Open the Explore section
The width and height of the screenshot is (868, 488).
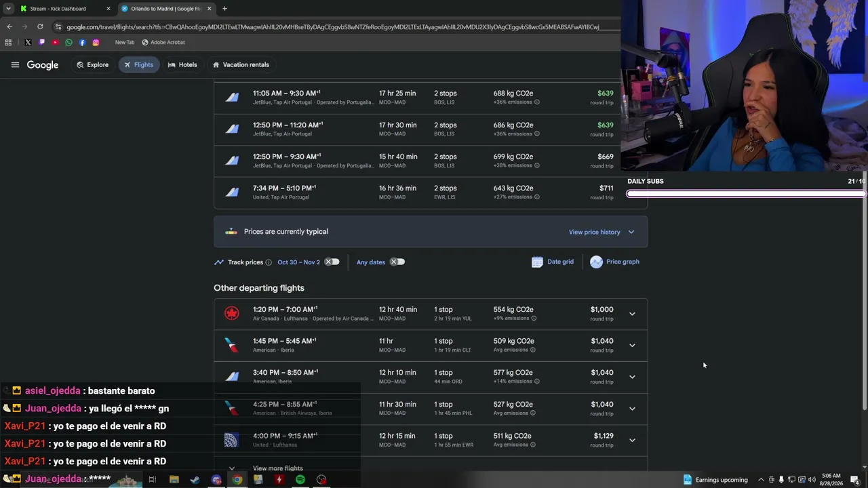click(x=92, y=65)
